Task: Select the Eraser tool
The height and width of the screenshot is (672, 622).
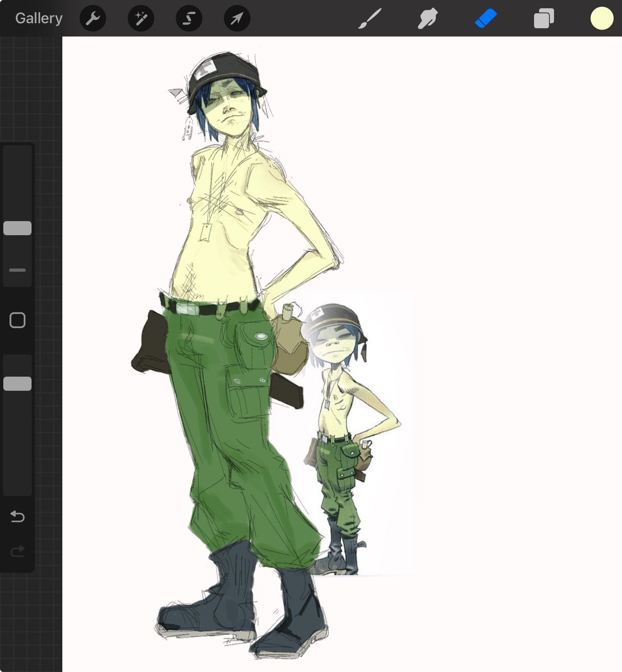Action: [x=486, y=18]
